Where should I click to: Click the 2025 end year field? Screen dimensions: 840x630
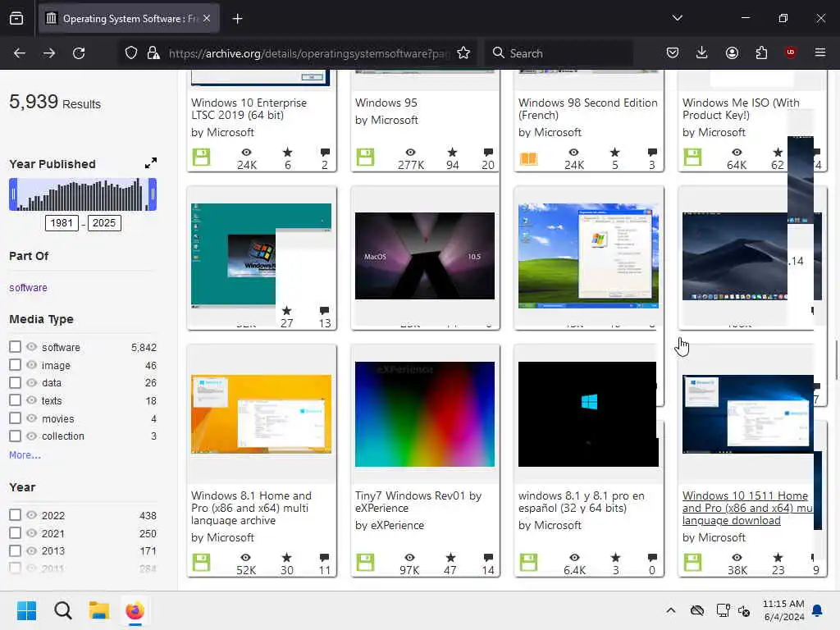click(x=104, y=223)
